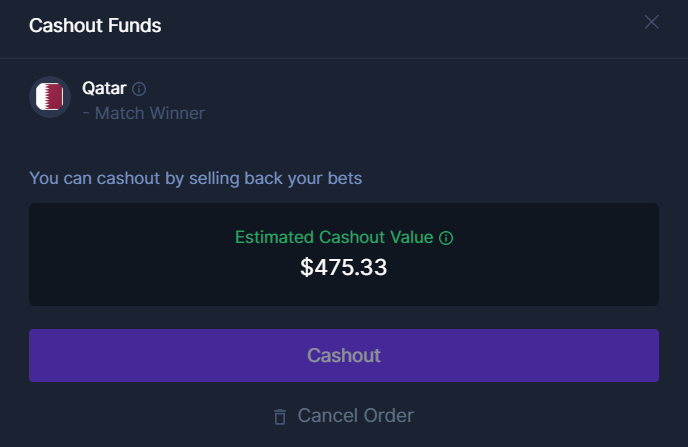The width and height of the screenshot is (688, 447).
Task: Click the Cancel Order link text
Action: [x=355, y=415]
